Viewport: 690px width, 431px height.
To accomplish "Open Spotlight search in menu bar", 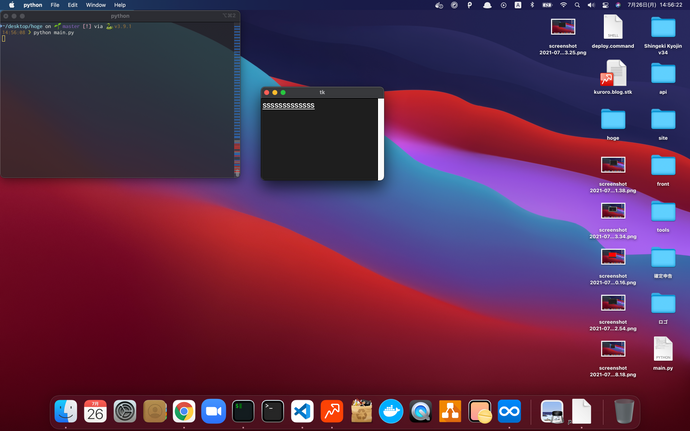I will tap(577, 5).
